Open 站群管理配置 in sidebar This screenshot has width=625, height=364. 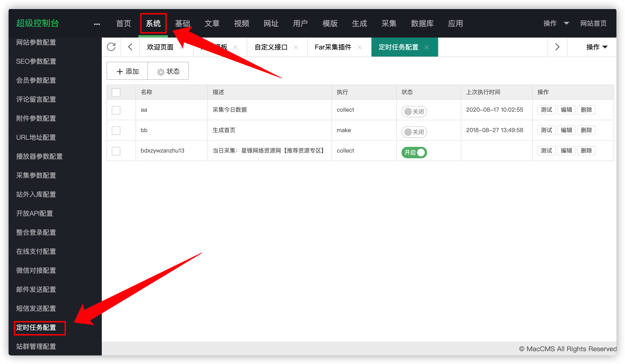pos(36,347)
